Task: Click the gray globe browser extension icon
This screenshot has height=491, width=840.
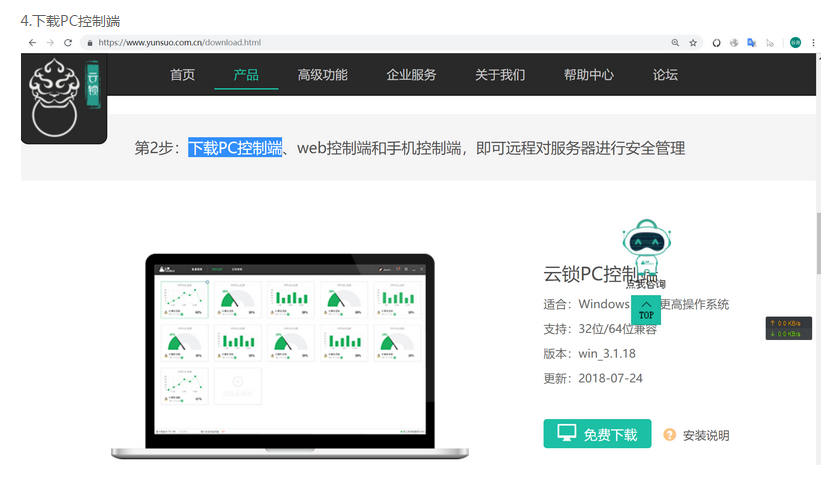Action: pos(734,42)
